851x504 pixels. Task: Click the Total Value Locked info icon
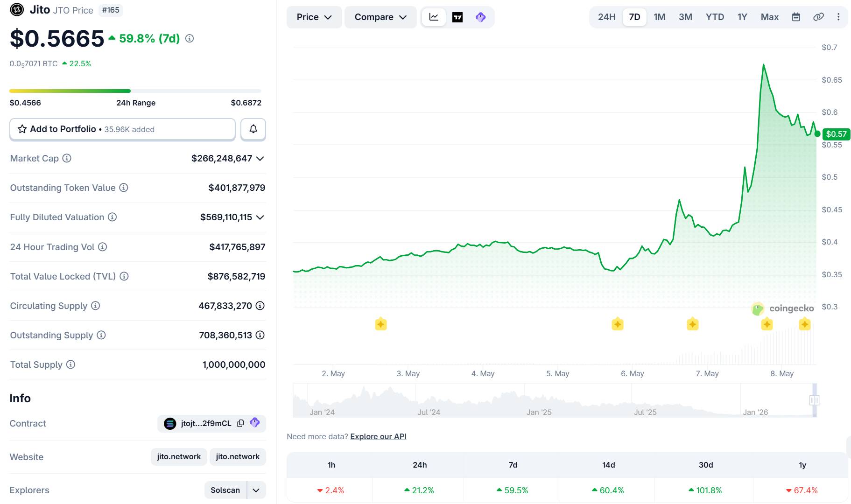coord(124,276)
